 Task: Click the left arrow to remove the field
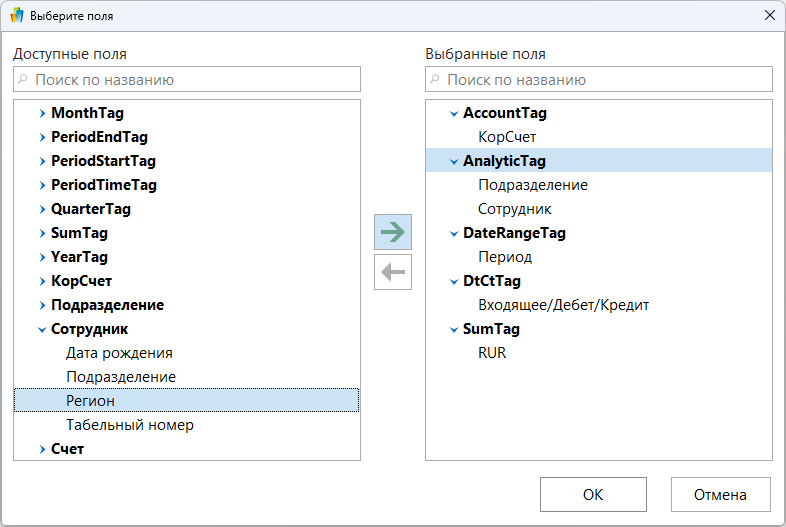[393, 272]
